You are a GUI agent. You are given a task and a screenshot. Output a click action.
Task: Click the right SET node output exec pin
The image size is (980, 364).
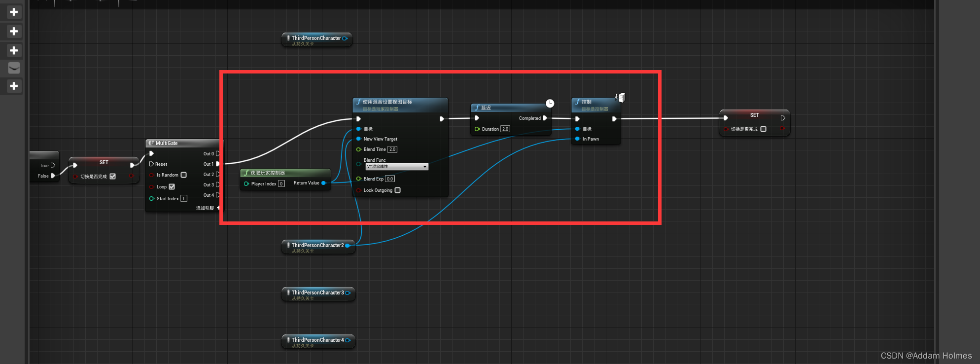coord(782,118)
